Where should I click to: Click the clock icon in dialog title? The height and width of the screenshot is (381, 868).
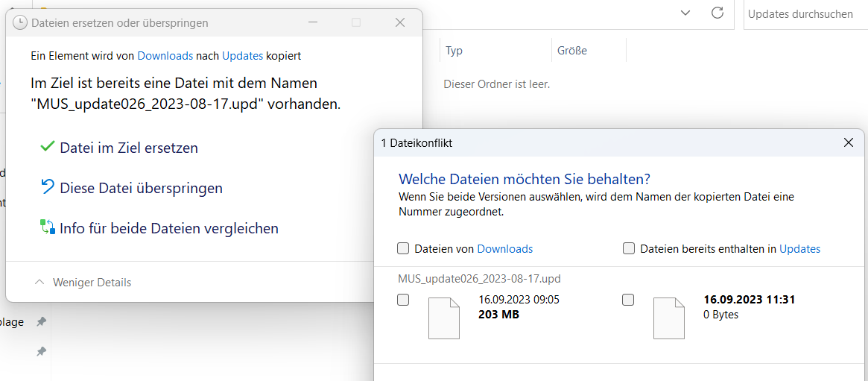coord(20,22)
